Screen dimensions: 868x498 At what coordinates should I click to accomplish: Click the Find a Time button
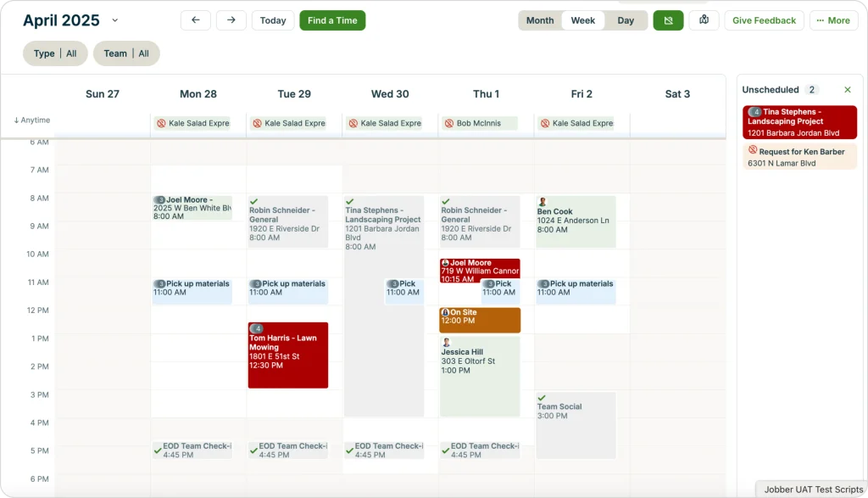click(x=332, y=20)
